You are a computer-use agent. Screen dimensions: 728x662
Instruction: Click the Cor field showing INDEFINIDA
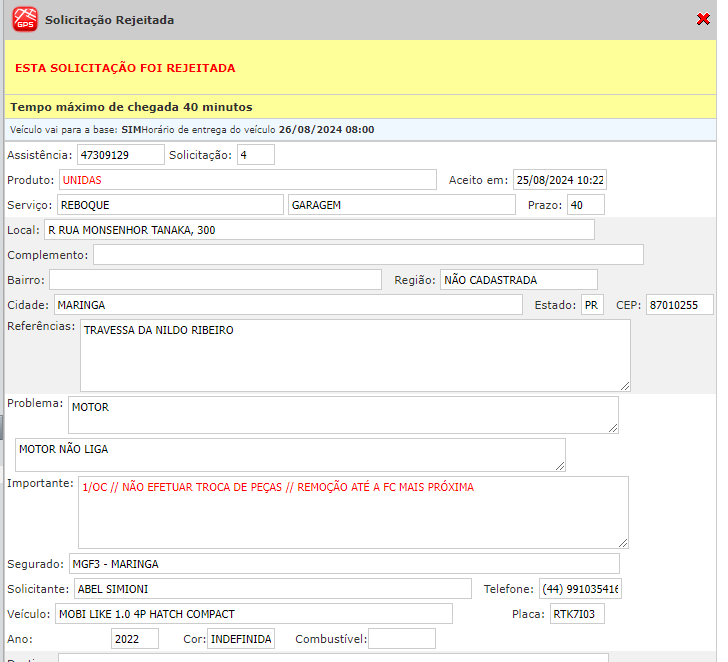tap(240, 639)
